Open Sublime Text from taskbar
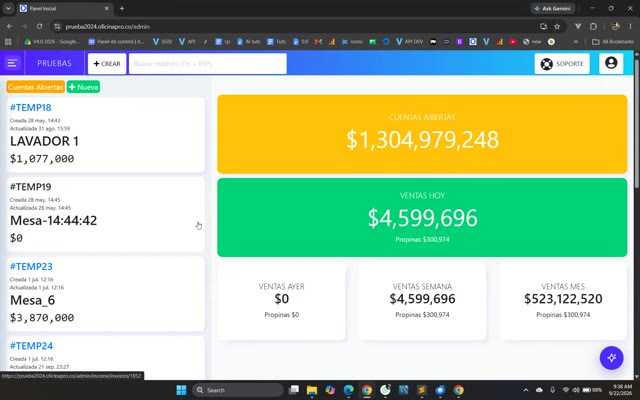 422,390
